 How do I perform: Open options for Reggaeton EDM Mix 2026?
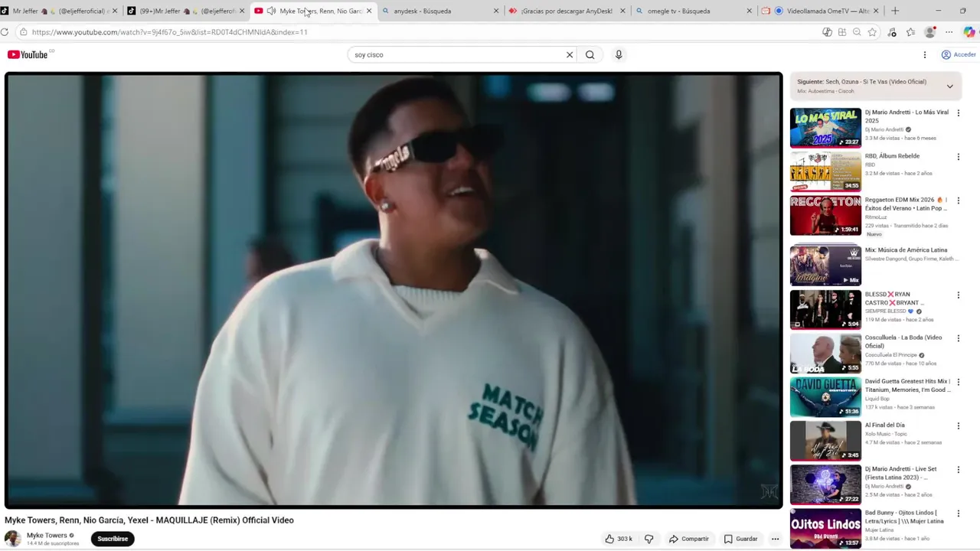(x=958, y=201)
